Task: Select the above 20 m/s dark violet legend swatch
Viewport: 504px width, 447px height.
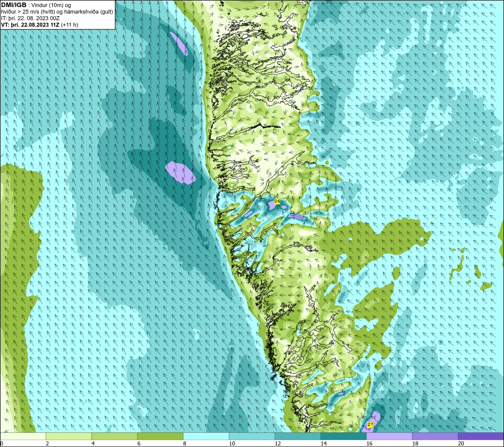Action: [x=481, y=436]
